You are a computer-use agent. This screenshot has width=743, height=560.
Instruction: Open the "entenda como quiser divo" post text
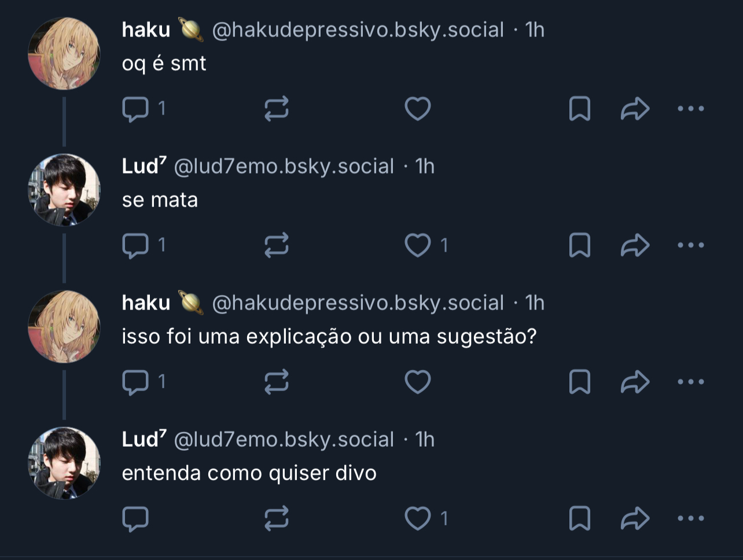pos(249,473)
